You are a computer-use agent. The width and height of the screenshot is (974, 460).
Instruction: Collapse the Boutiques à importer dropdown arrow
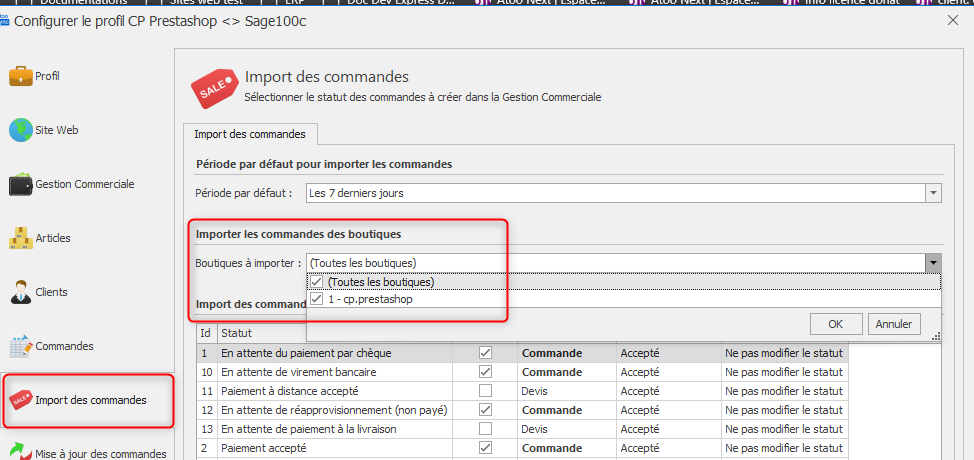(x=933, y=263)
